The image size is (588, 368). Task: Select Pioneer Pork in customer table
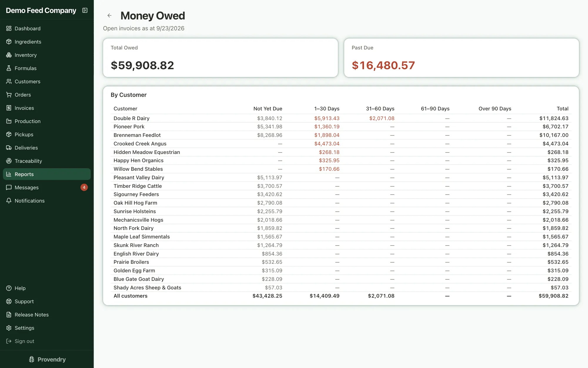click(x=129, y=127)
